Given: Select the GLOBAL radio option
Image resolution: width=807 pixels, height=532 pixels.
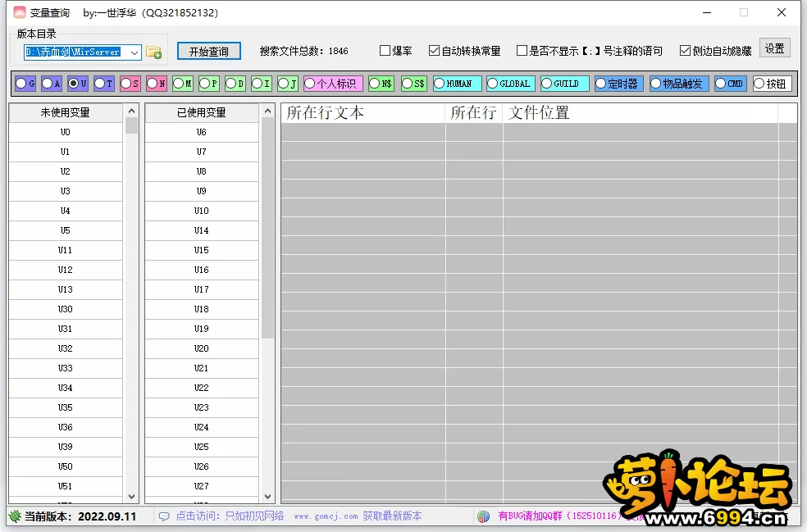Looking at the screenshot, I should [511, 84].
